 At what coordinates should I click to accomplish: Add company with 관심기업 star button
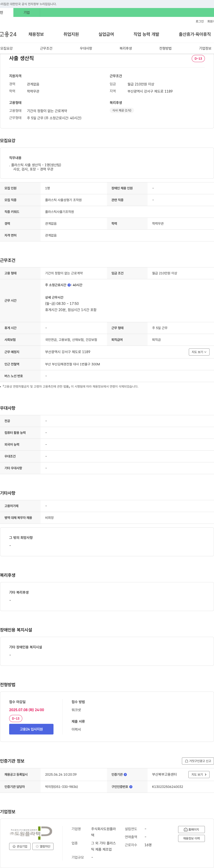20,846
